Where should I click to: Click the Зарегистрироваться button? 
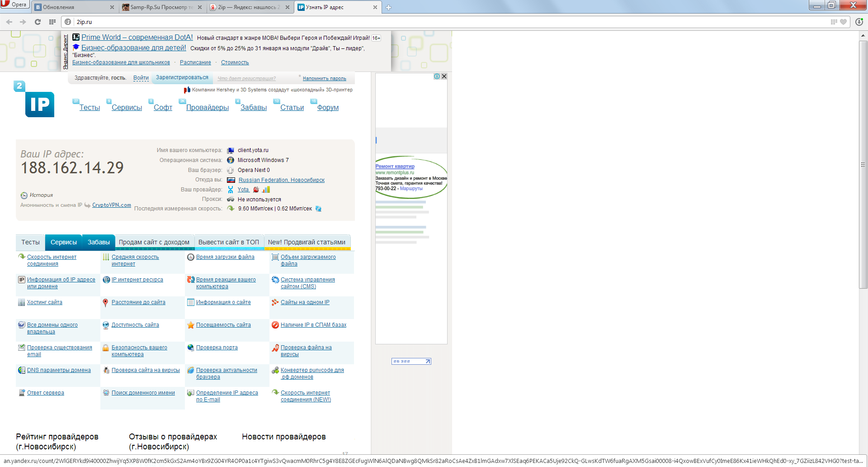click(x=182, y=77)
